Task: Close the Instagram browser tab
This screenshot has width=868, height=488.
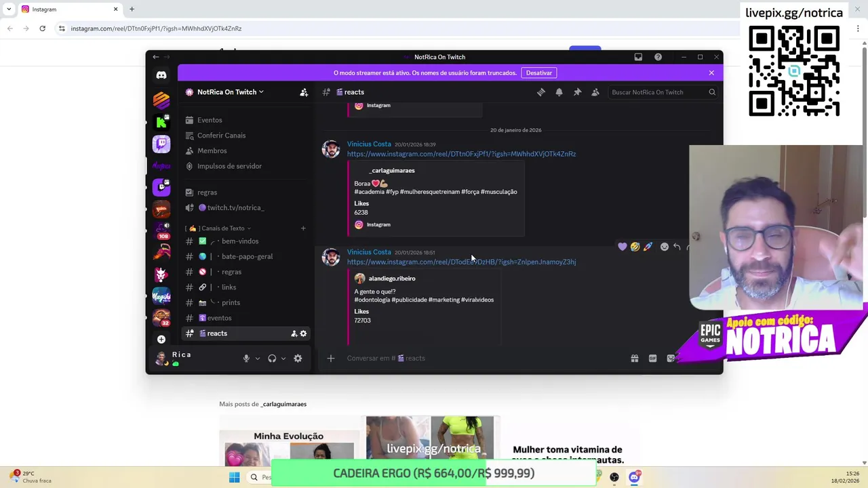Action: click(115, 9)
